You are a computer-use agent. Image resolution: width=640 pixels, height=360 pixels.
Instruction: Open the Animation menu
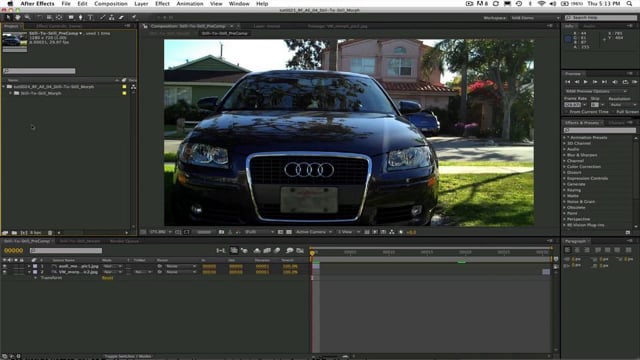tap(190, 4)
